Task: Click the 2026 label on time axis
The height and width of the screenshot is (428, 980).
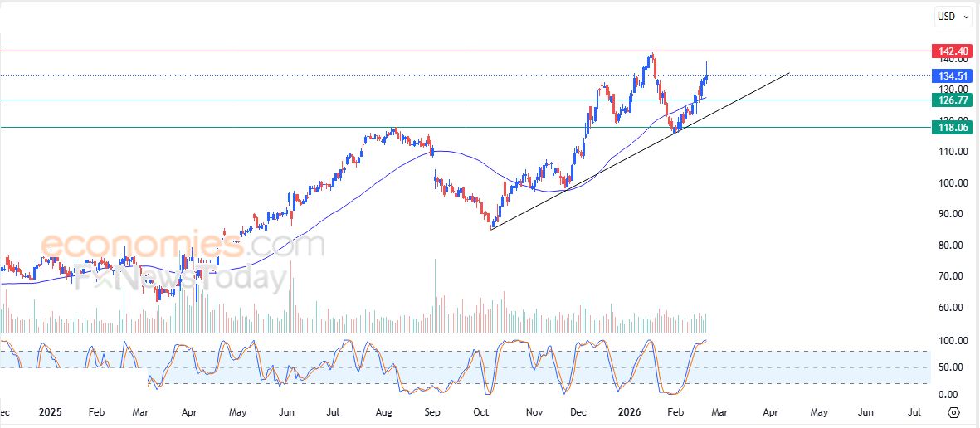Action: tap(628, 412)
